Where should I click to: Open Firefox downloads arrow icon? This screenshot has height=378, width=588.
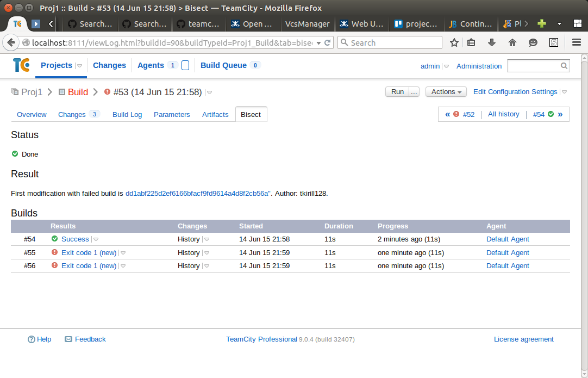pyautogui.click(x=492, y=42)
